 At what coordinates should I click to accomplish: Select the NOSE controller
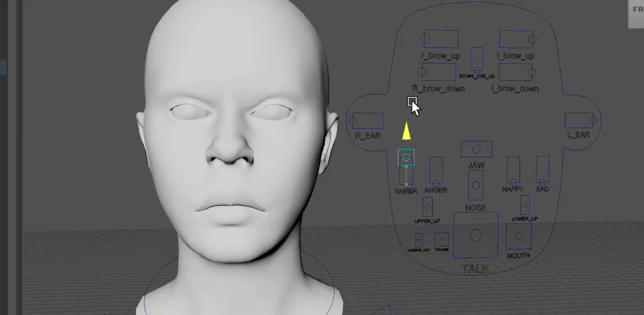tap(476, 184)
